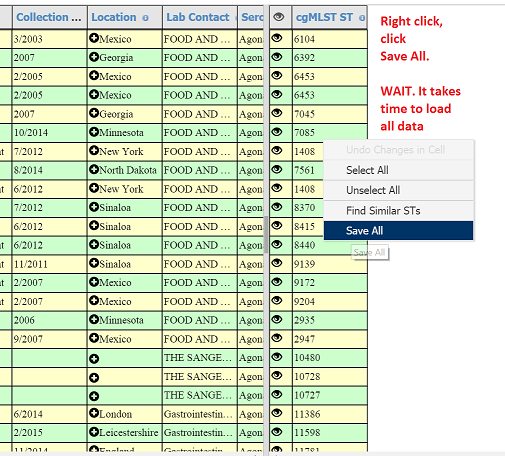Expand the Minnesota location in the 10/2014 row
Image resolution: width=505 pixels, height=456 pixels.
pos(94,132)
